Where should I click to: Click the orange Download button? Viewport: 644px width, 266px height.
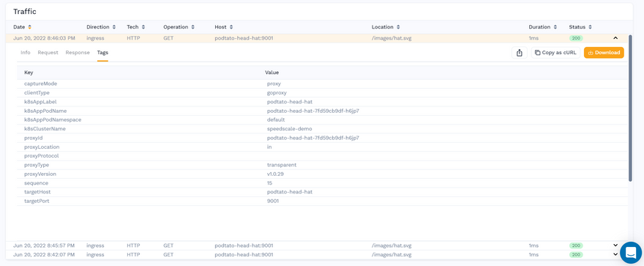pyautogui.click(x=604, y=53)
